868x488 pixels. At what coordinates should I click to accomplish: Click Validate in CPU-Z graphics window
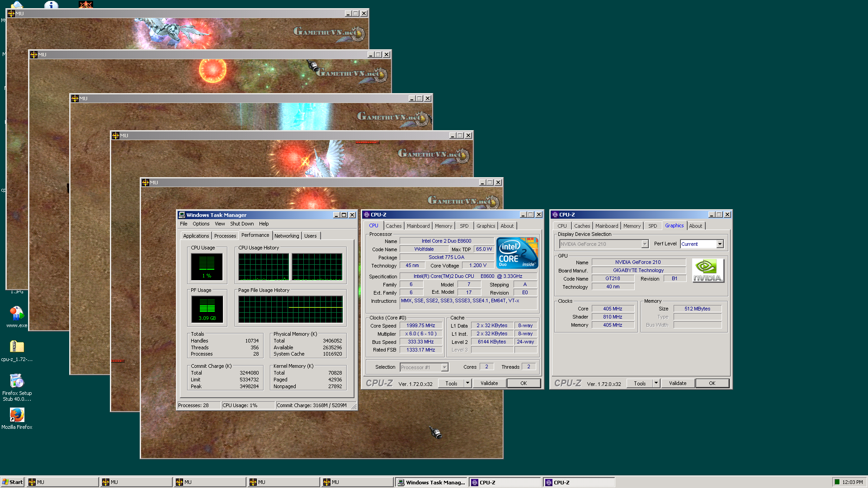(x=678, y=383)
